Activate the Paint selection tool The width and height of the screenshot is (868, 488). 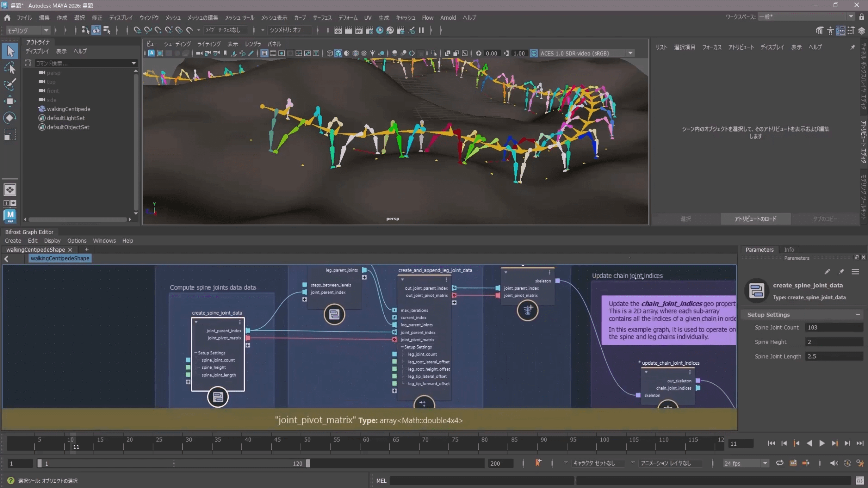pyautogui.click(x=10, y=84)
